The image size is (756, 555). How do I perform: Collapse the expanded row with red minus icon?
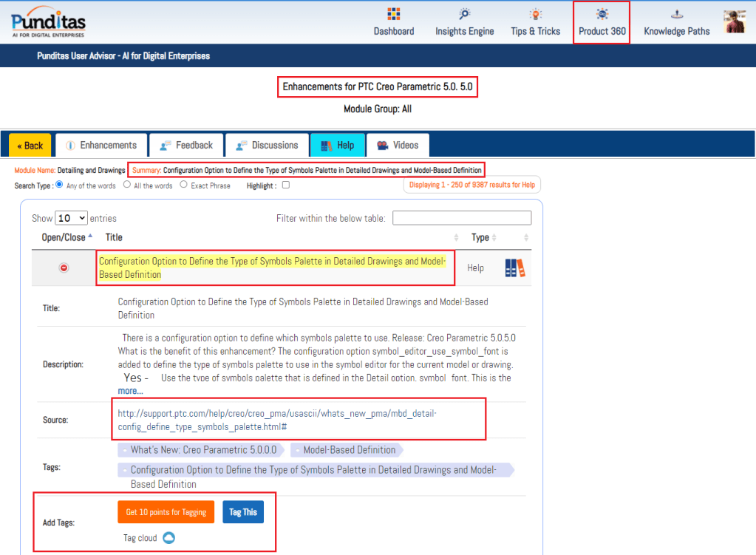[64, 268]
